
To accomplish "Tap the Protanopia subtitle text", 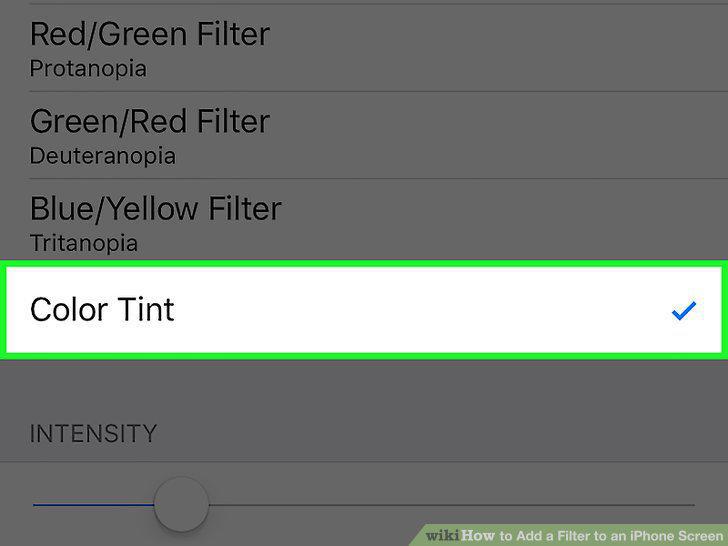I will (88, 69).
